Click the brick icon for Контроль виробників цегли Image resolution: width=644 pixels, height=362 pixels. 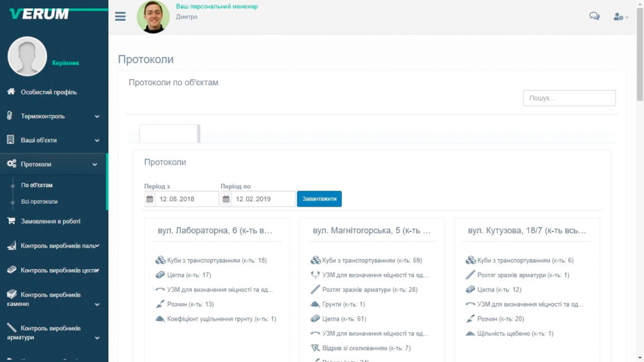11,270
